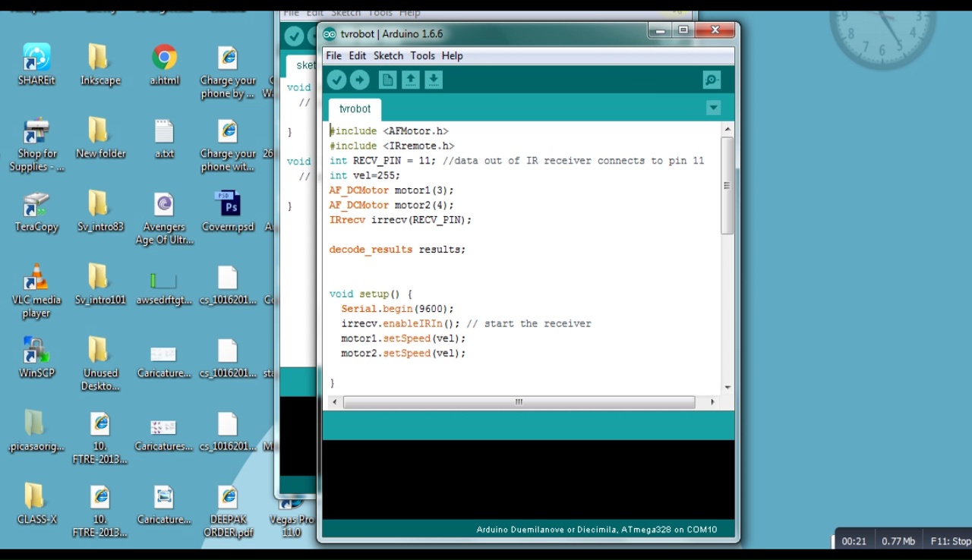Click scroll down arrow of code editor
Viewport: 972px width, 560px height.
click(x=727, y=387)
